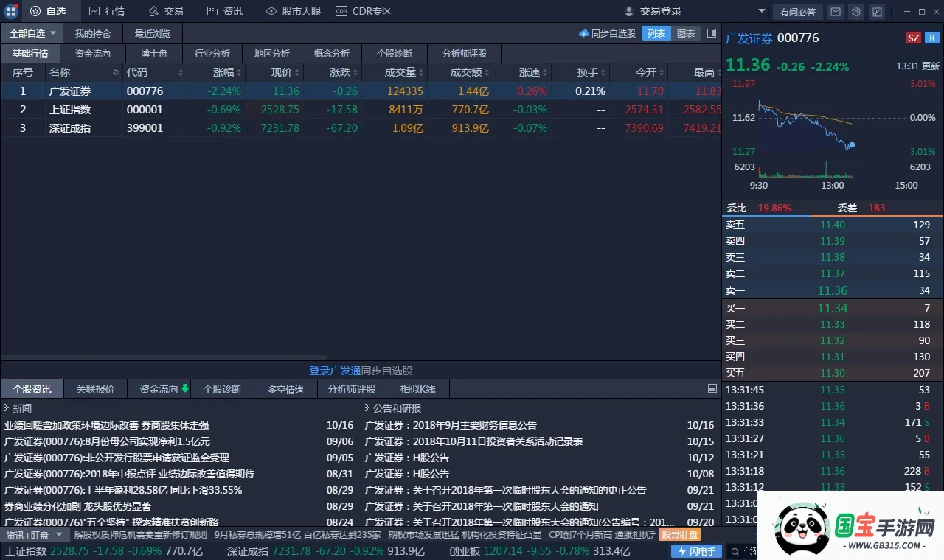The width and height of the screenshot is (944, 560).
Task: Click the red SZ market badge
Action: [x=913, y=38]
